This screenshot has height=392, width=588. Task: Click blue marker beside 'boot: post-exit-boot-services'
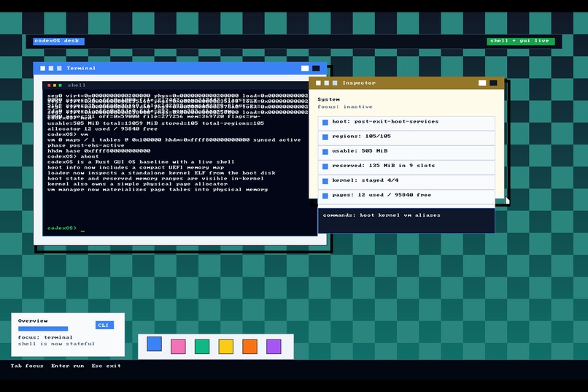[x=325, y=123]
